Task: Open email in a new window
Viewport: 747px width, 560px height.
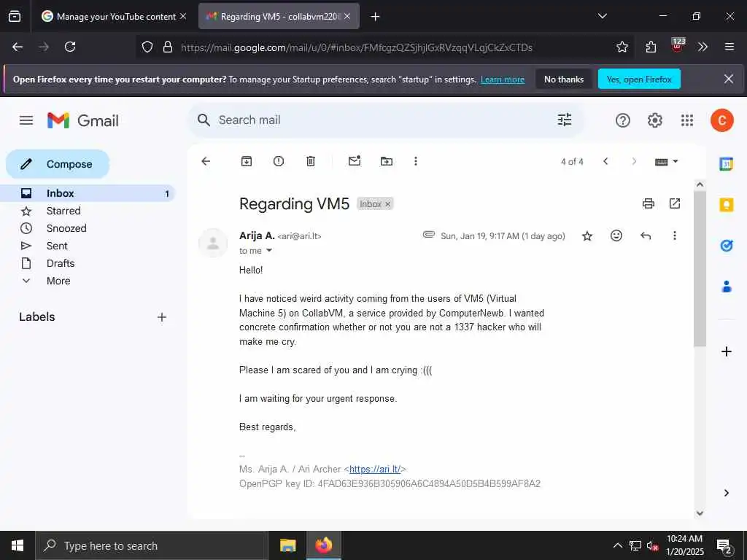Action: tap(675, 204)
